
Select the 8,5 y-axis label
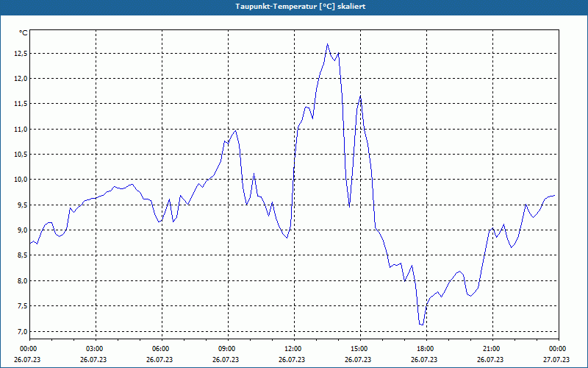[22, 255]
